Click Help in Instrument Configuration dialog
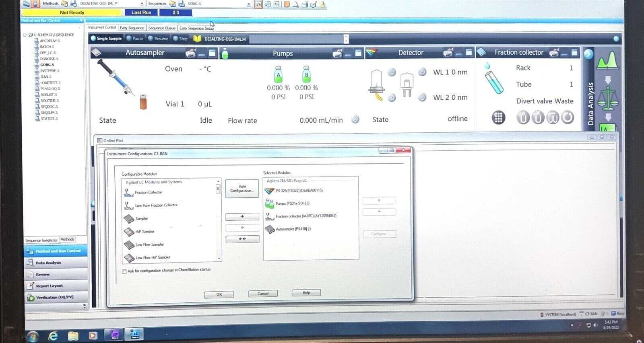Screen dimensions: 644x343 [306, 293]
